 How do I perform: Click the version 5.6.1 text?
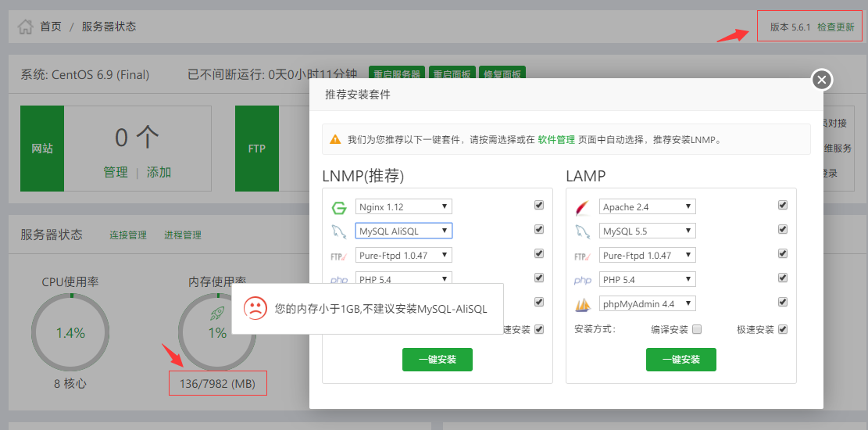pyautogui.click(x=790, y=27)
